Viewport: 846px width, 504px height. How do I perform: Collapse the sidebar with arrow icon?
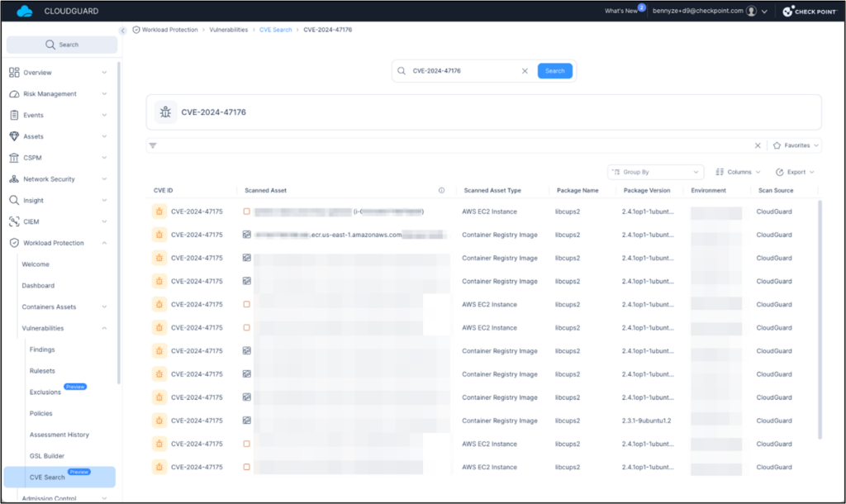[123, 30]
